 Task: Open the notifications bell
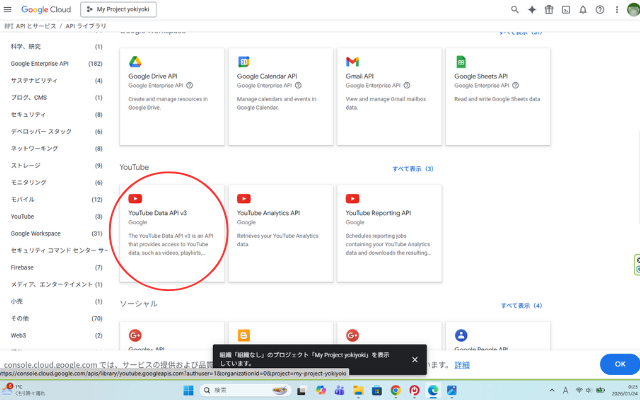[584, 9]
